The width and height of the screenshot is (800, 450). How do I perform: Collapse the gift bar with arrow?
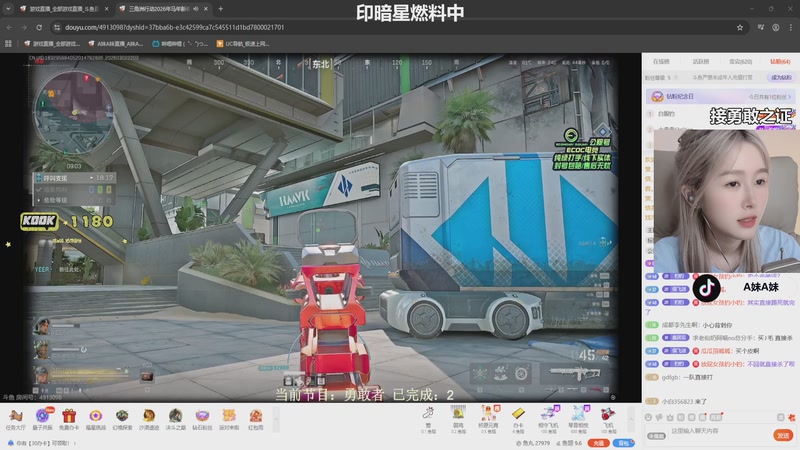click(x=632, y=419)
